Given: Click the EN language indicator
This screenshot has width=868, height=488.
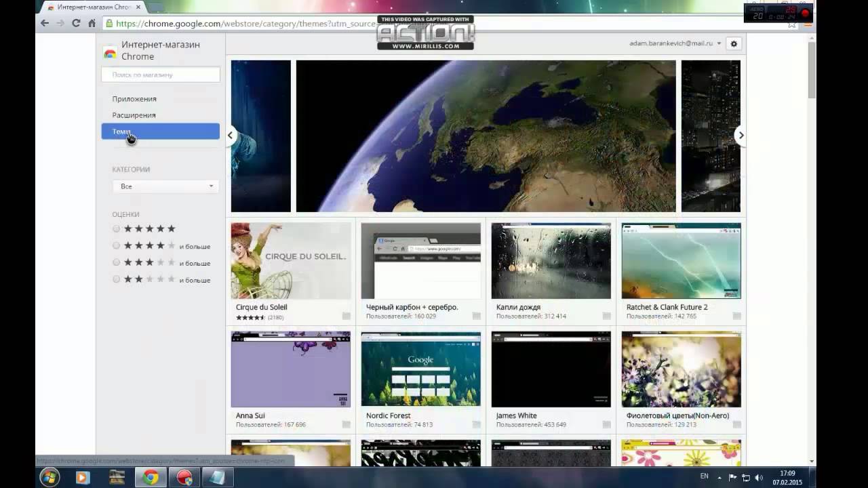Looking at the screenshot, I should 705,476.
